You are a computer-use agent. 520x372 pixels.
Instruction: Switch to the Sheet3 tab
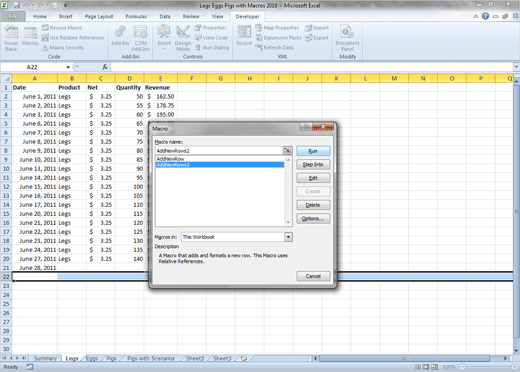[222, 358]
